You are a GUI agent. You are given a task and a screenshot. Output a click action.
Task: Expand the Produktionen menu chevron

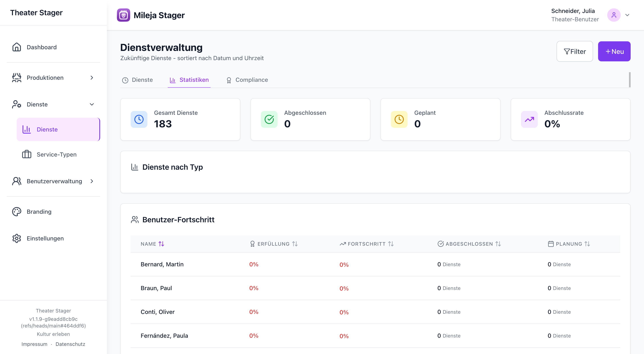click(92, 77)
